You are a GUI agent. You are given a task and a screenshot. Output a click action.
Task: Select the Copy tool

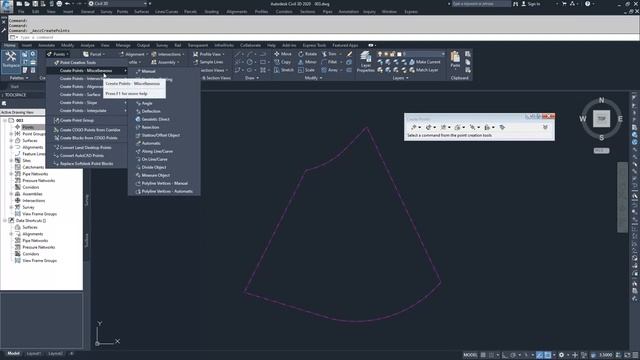coord(282,62)
